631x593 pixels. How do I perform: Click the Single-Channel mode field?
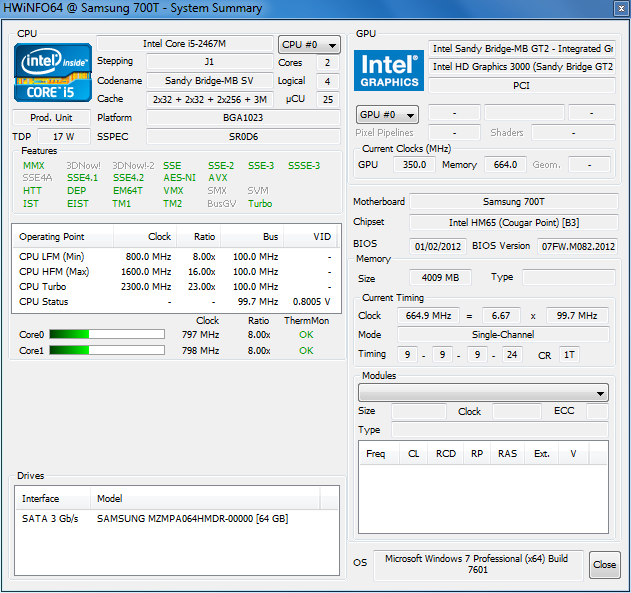point(503,335)
